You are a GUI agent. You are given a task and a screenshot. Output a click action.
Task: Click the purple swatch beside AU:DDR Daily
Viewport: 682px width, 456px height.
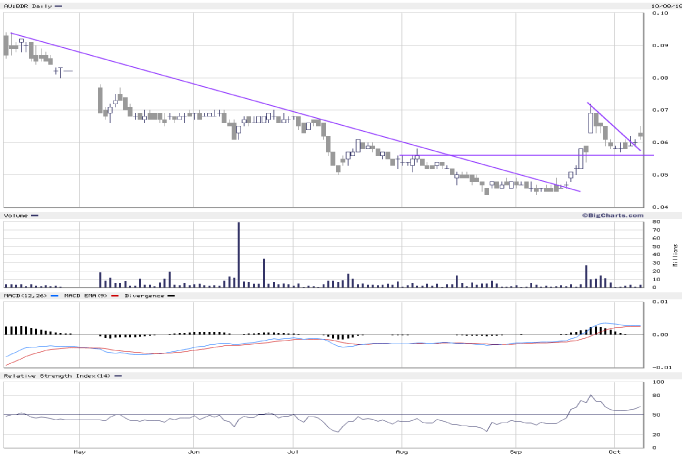[x=58, y=6]
